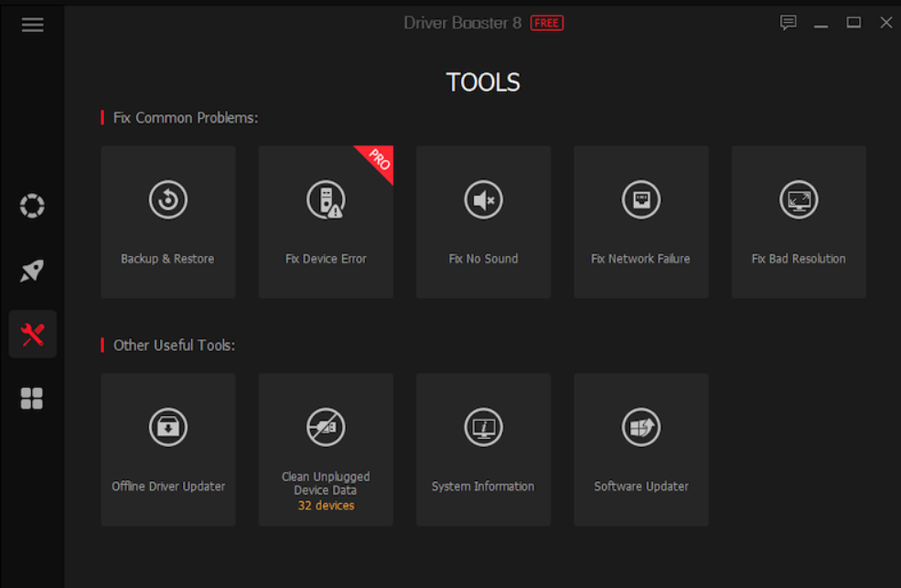Viewport: 901px width, 588px height.
Task: Click the System Information icon
Action: point(483,427)
